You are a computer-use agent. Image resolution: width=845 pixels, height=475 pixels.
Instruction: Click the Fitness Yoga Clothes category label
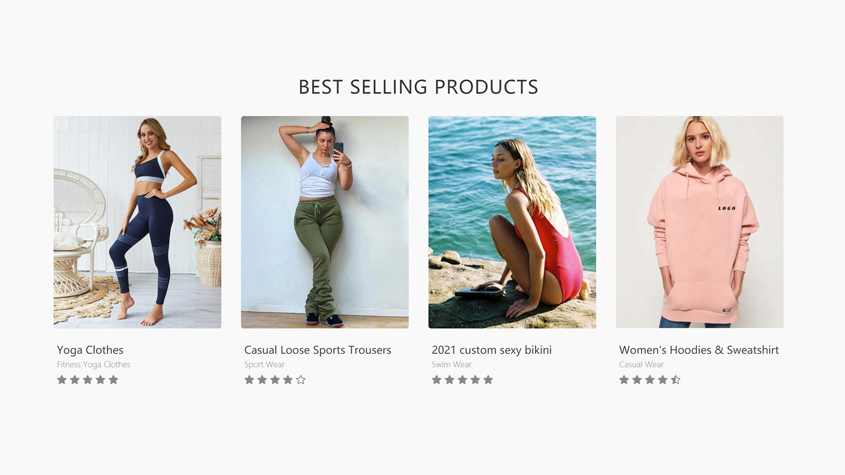[94, 365]
